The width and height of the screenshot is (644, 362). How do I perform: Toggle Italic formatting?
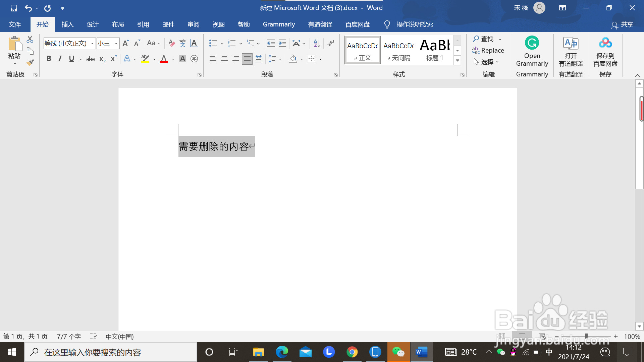(x=60, y=59)
